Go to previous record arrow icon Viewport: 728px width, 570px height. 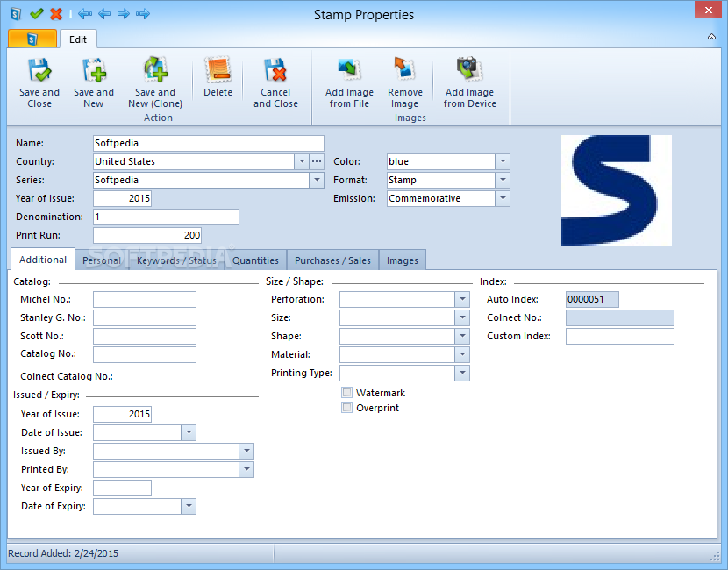tap(104, 14)
